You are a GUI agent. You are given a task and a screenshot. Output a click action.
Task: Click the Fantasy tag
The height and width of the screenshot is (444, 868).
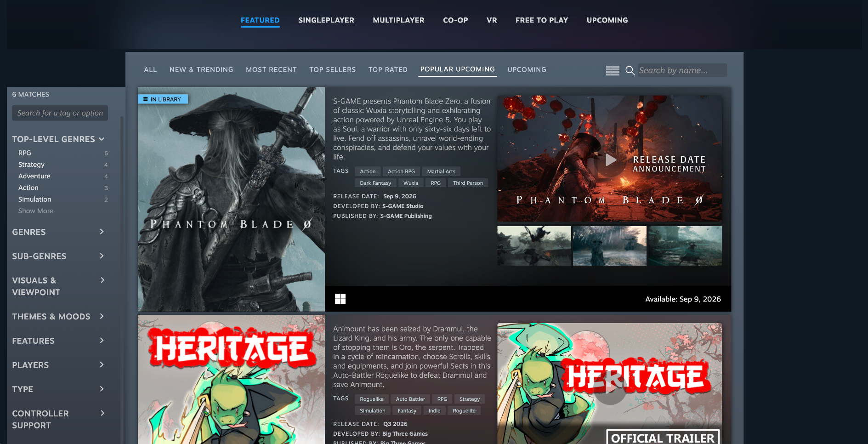click(x=407, y=410)
